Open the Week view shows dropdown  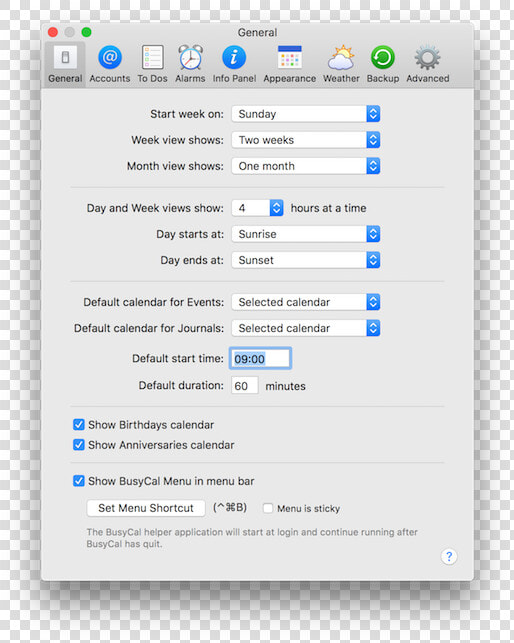tap(306, 140)
